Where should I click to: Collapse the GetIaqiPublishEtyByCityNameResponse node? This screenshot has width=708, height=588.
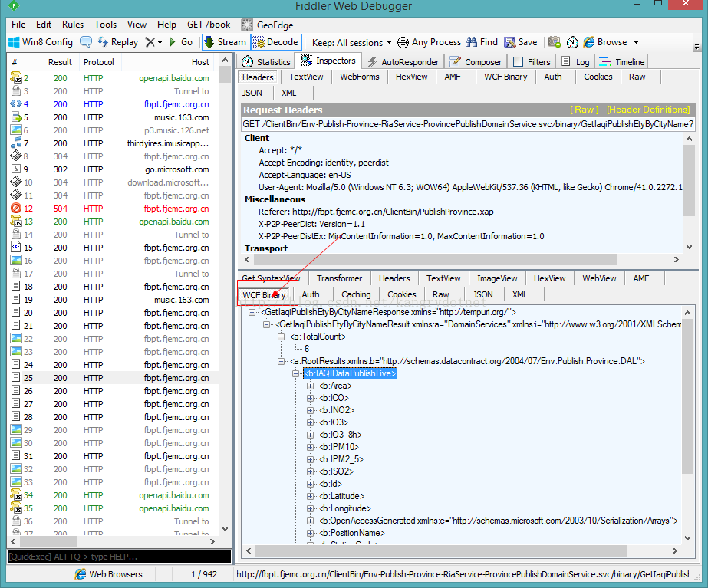252,312
